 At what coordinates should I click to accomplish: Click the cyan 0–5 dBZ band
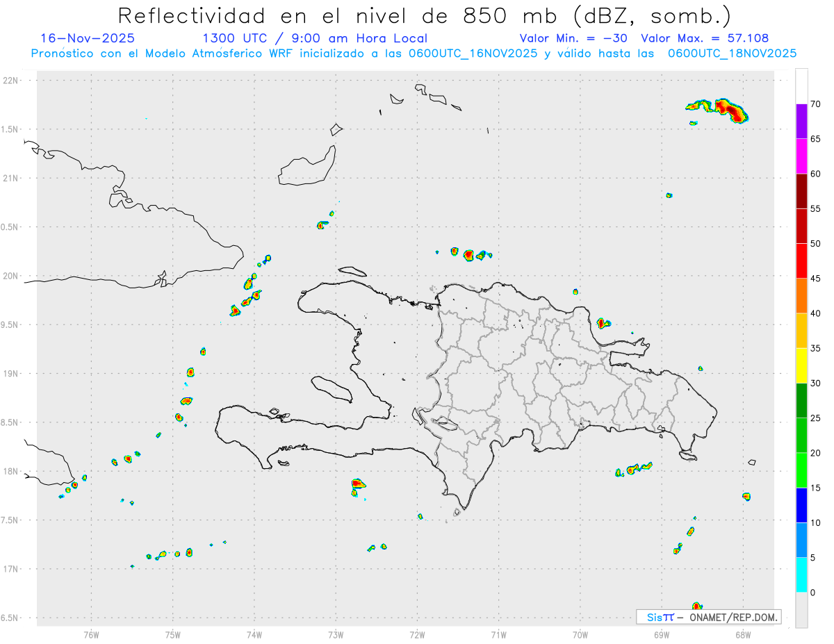[801, 575]
